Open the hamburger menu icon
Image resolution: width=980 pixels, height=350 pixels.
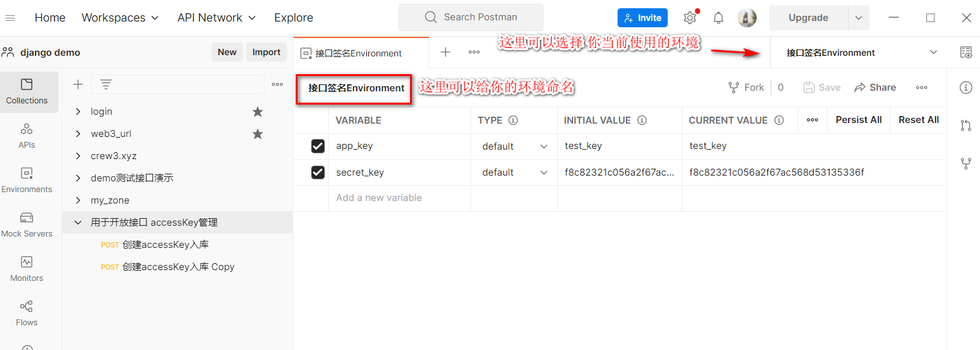pyautogui.click(x=10, y=18)
